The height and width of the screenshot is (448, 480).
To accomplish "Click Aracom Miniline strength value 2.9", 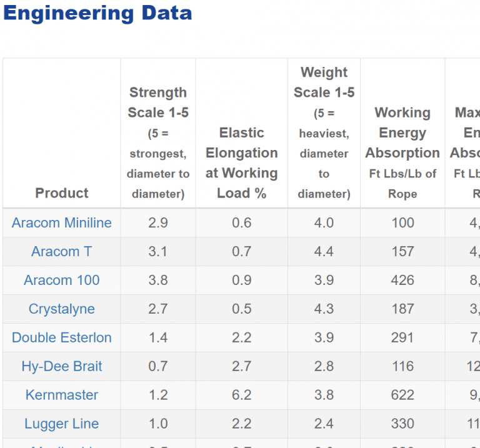I will (x=158, y=223).
